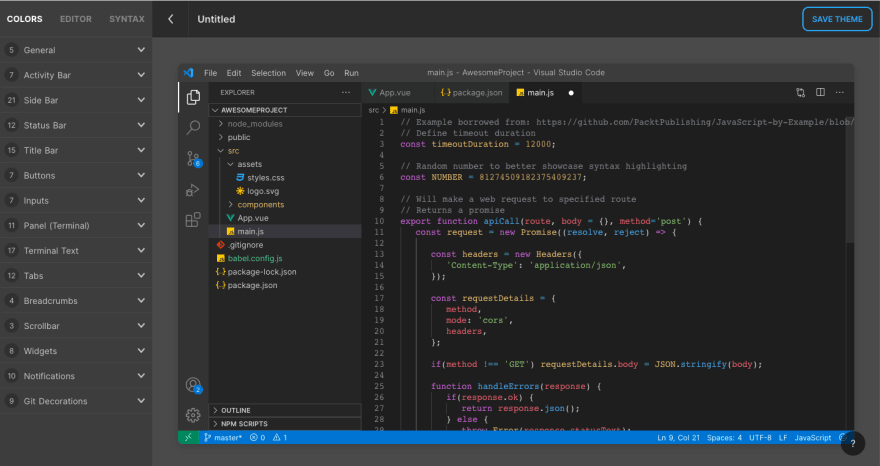Click the help question mark button
880x466 pixels.
pyautogui.click(x=852, y=444)
